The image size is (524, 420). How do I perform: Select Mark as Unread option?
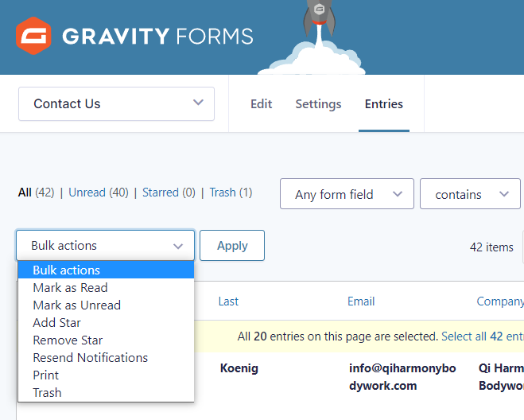click(x=106, y=305)
